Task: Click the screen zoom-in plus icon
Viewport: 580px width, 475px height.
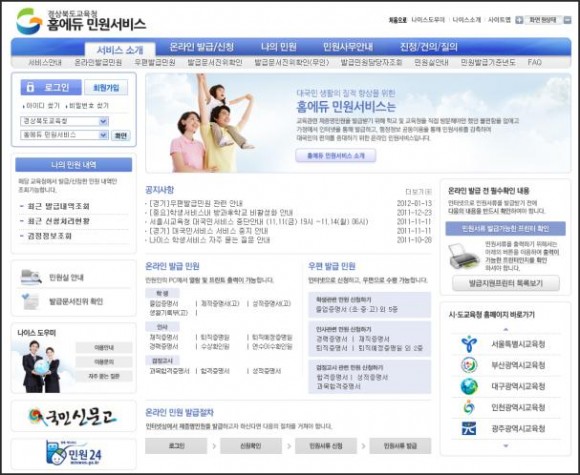Action: [519, 20]
